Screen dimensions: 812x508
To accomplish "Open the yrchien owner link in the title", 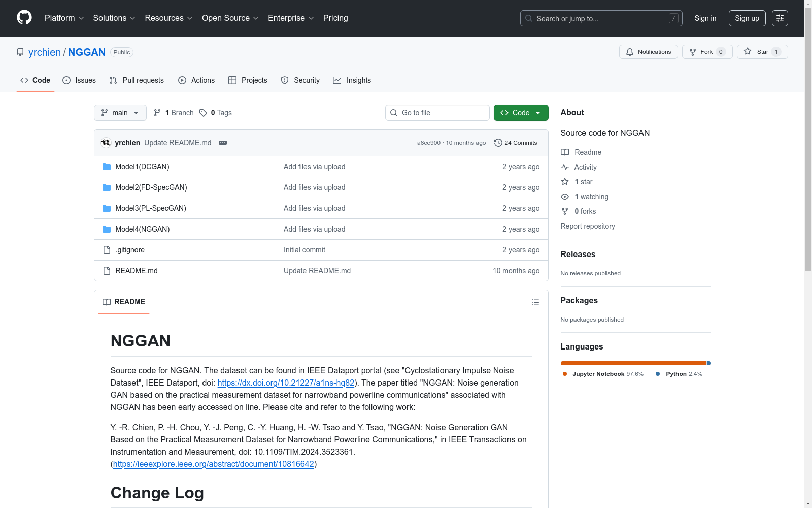I will 45,52.
